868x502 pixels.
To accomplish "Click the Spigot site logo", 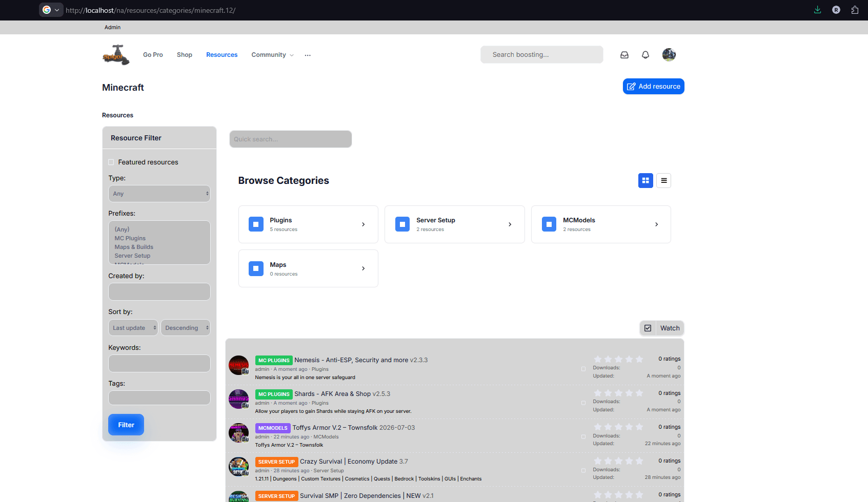I will coord(116,55).
